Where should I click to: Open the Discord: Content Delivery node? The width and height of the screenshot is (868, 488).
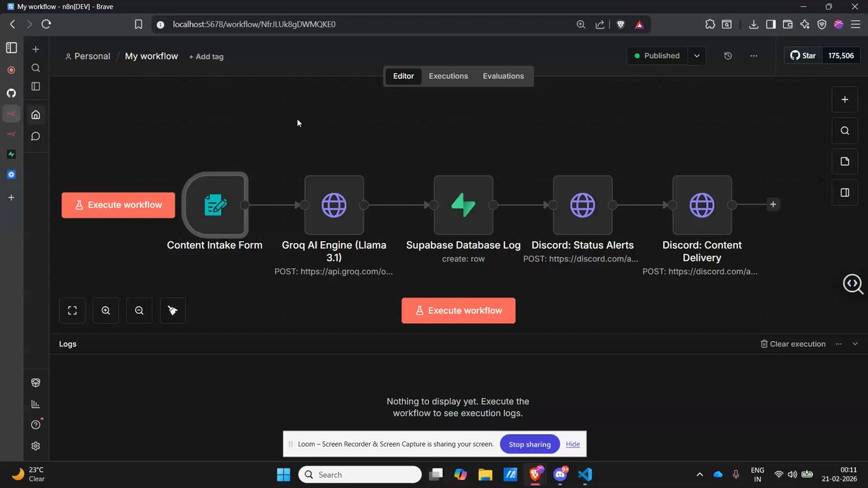(x=702, y=205)
